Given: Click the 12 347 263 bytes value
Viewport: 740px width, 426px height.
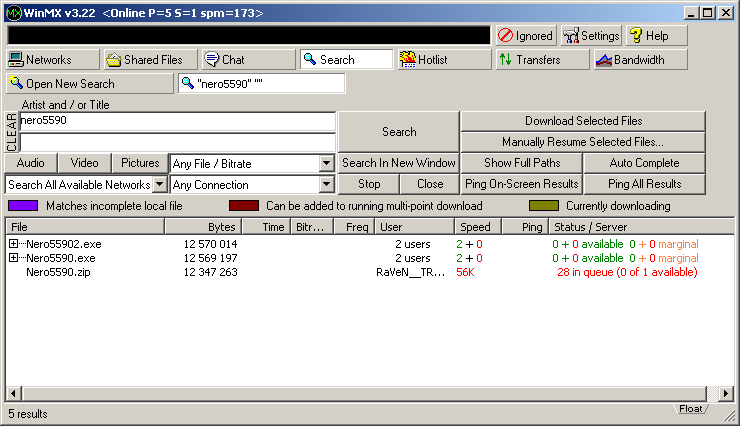Looking at the screenshot, I should (210, 273).
